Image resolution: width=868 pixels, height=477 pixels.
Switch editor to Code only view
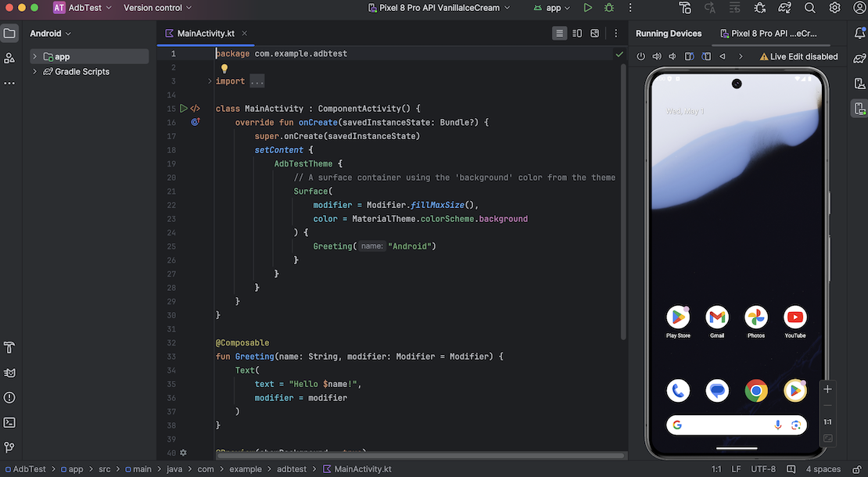[x=560, y=33]
